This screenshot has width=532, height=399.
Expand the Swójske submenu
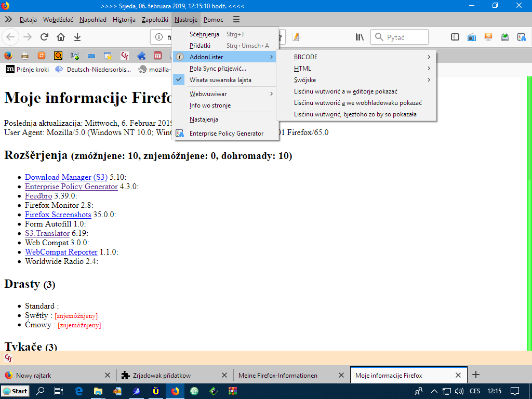point(356,80)
